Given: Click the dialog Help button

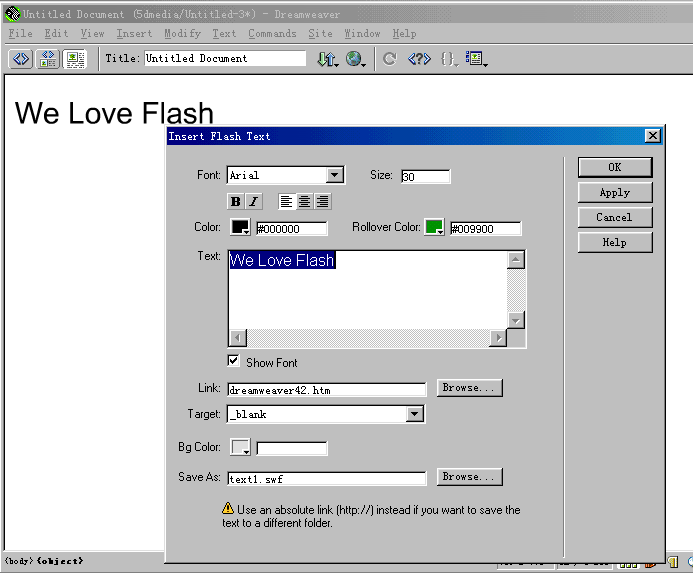Looking at the screenshot, I should [615, 243].
